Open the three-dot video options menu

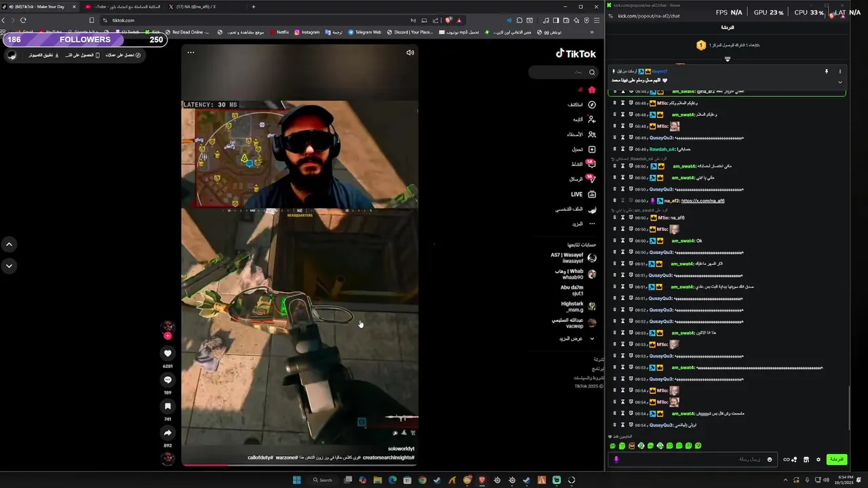[191, 52]
